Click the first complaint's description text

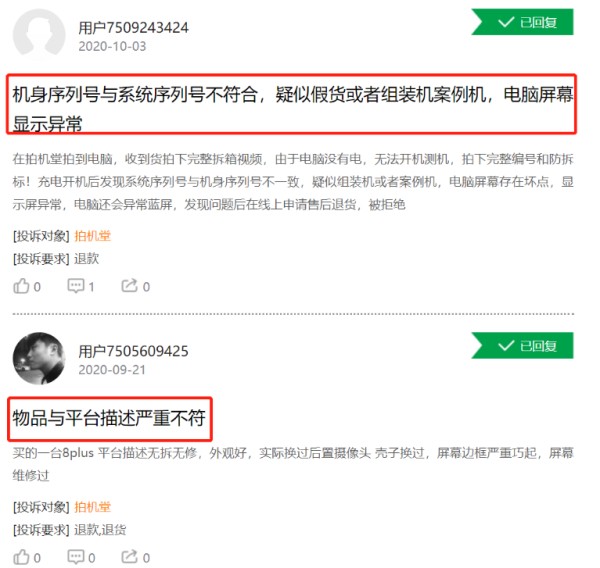293,181
